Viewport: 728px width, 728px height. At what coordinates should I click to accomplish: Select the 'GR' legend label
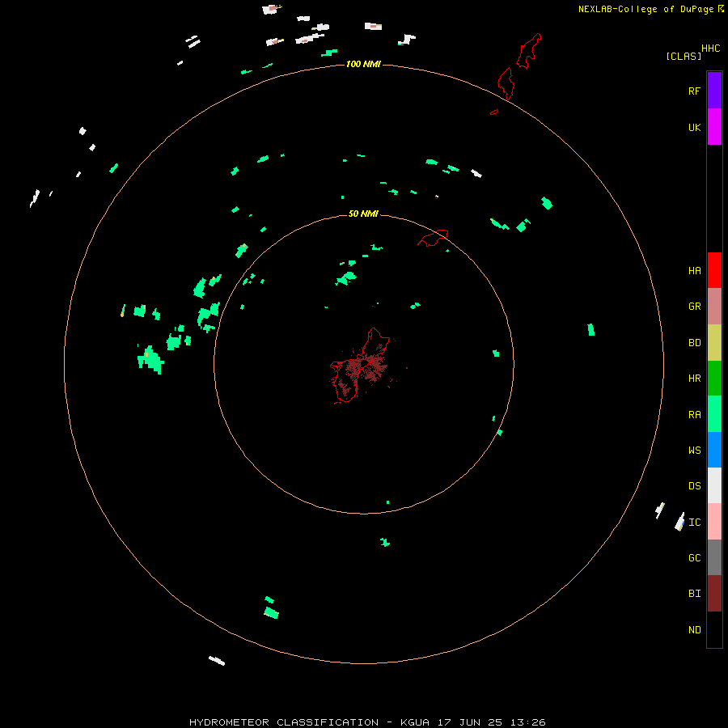pyautogui.click(x=694, y=307)
